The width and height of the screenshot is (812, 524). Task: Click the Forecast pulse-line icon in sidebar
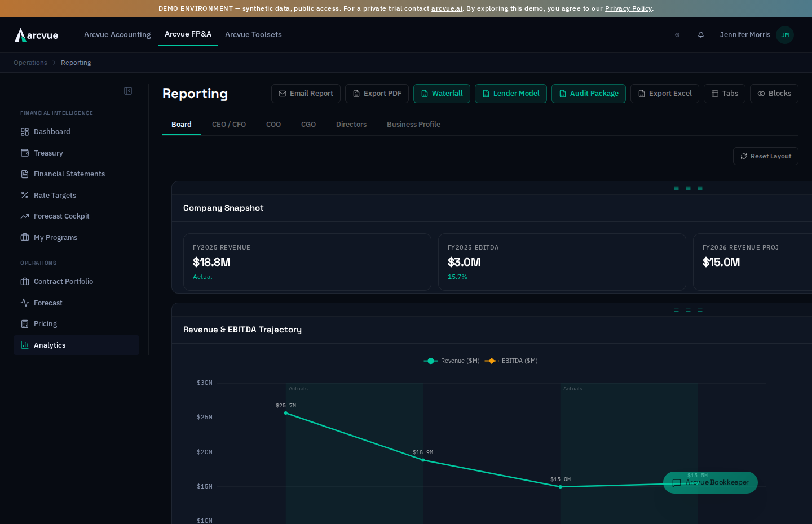(x=25, y=303)
